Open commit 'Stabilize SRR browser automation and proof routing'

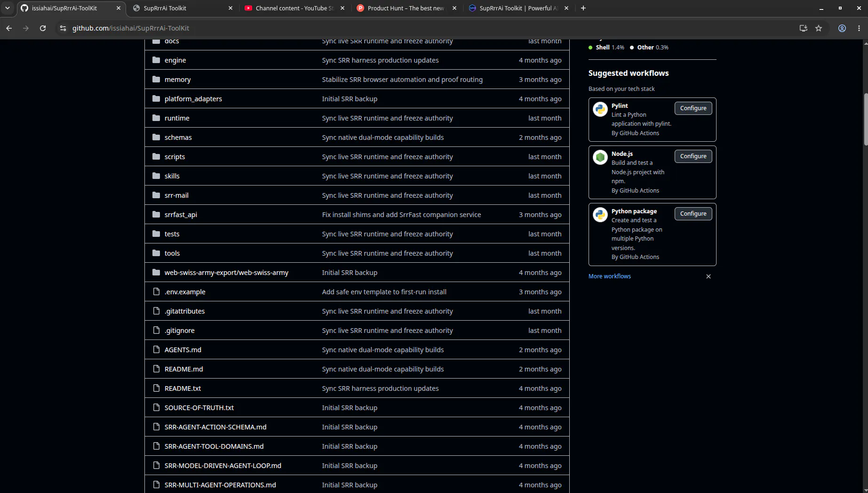[402, 80]
